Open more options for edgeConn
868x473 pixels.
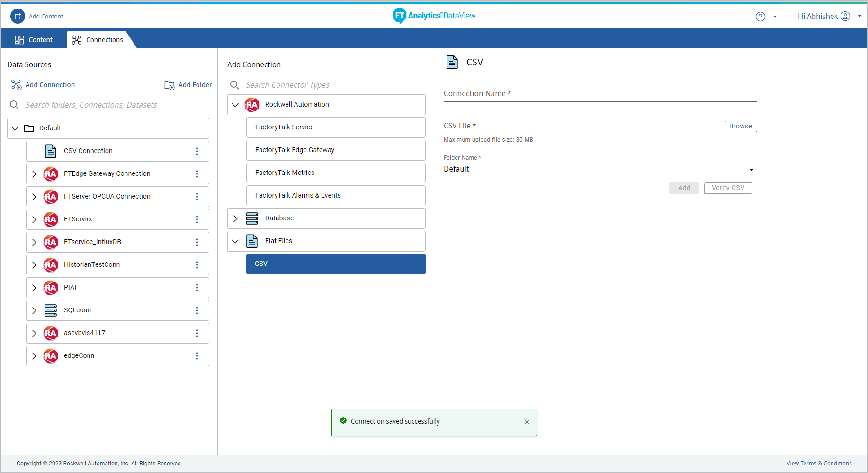click(197, 356)
